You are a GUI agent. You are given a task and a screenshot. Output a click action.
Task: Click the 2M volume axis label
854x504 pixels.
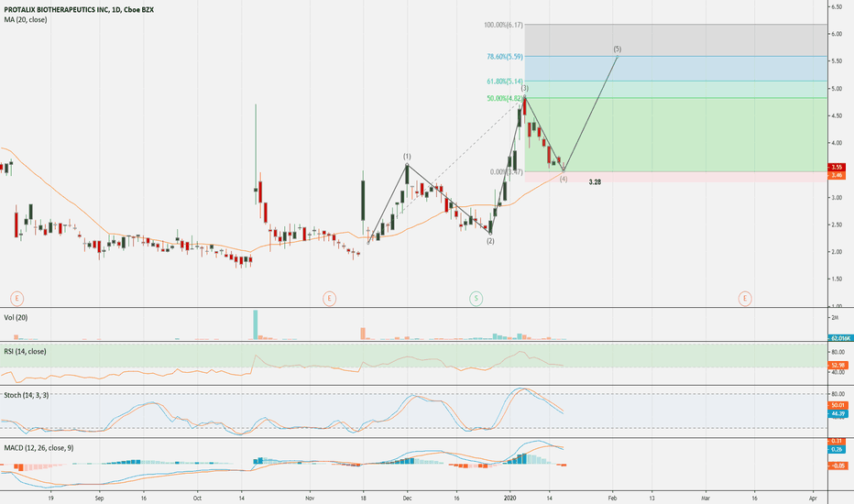pyautogui.click(x=835, y=318)
